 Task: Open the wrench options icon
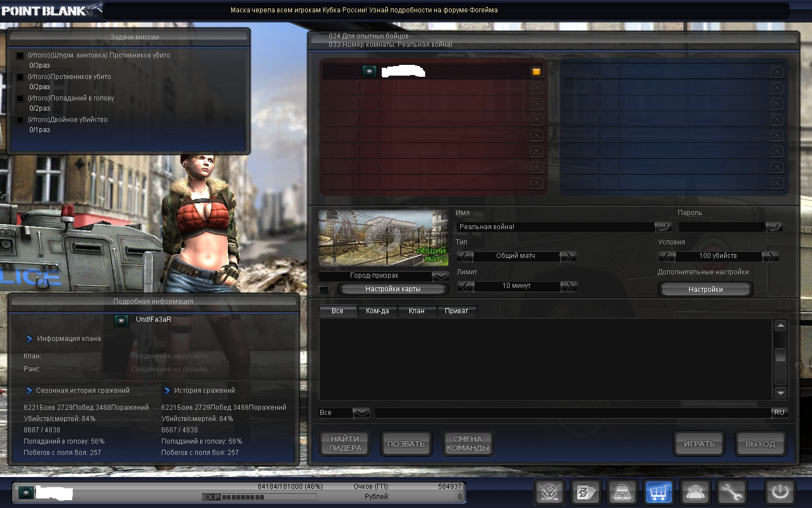[731, 492]
